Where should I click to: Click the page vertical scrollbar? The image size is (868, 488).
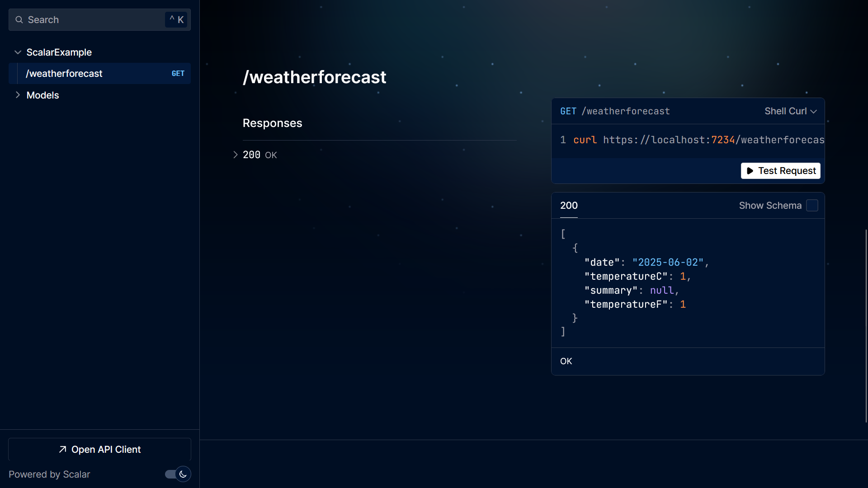(866, 325)
